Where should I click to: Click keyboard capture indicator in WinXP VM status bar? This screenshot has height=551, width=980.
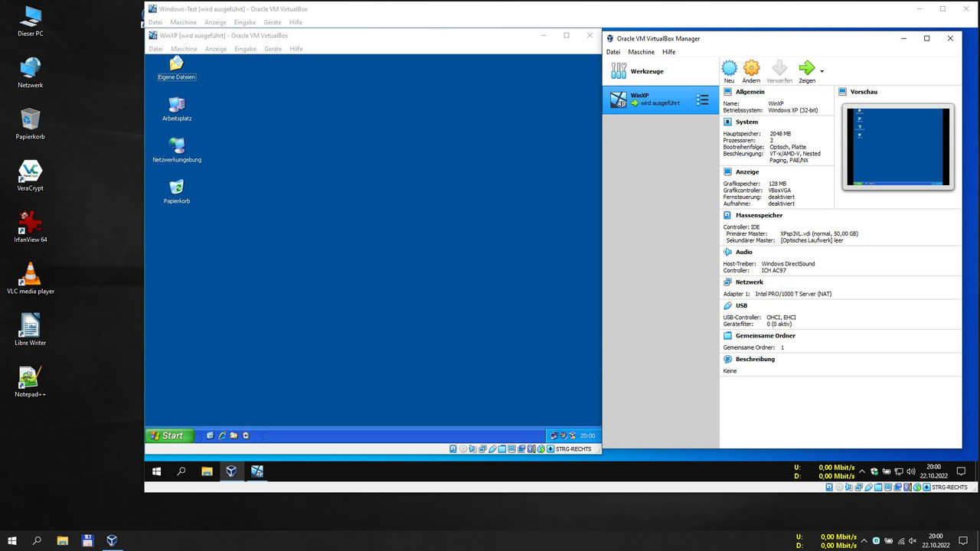(550, 449)
